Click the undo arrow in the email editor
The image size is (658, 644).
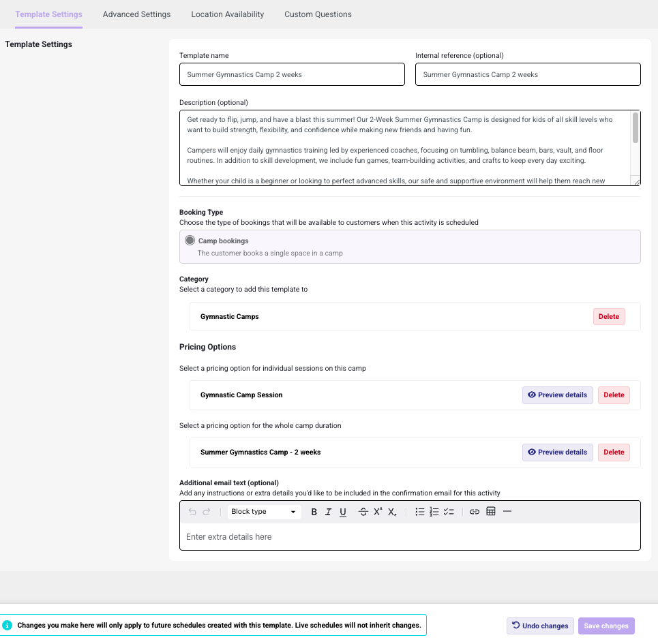click(x=192, y=512)
